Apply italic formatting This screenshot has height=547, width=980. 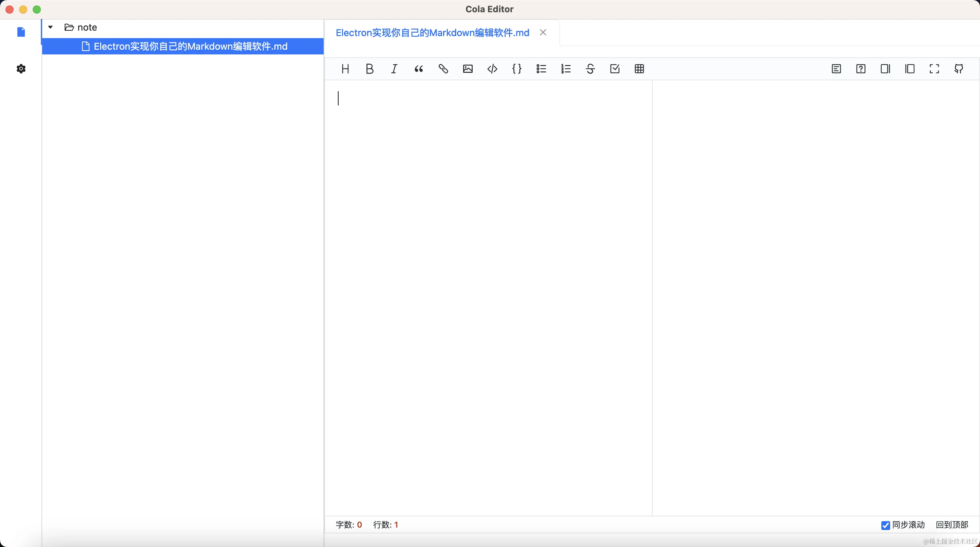[394, 69]
